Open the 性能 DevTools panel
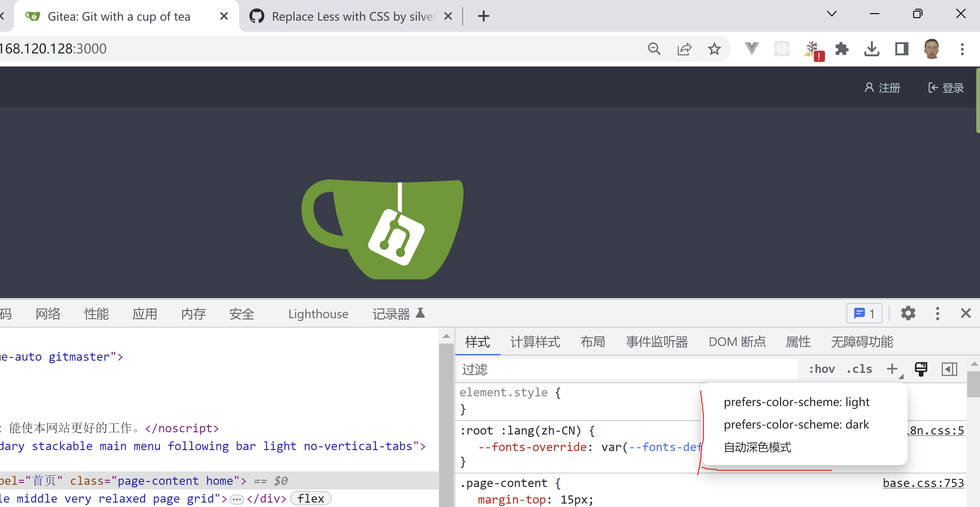 pyautogui.click(x=96, y=314)
